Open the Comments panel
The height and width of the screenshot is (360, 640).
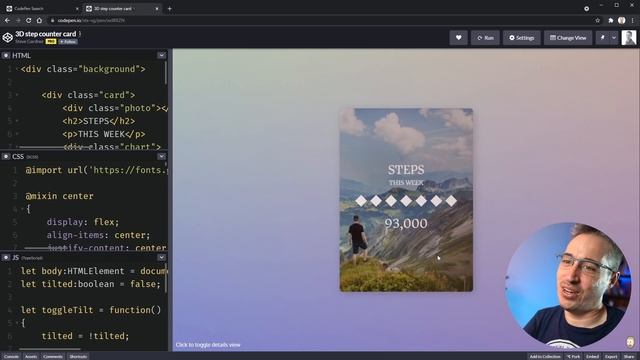click(x=53, y=356)
